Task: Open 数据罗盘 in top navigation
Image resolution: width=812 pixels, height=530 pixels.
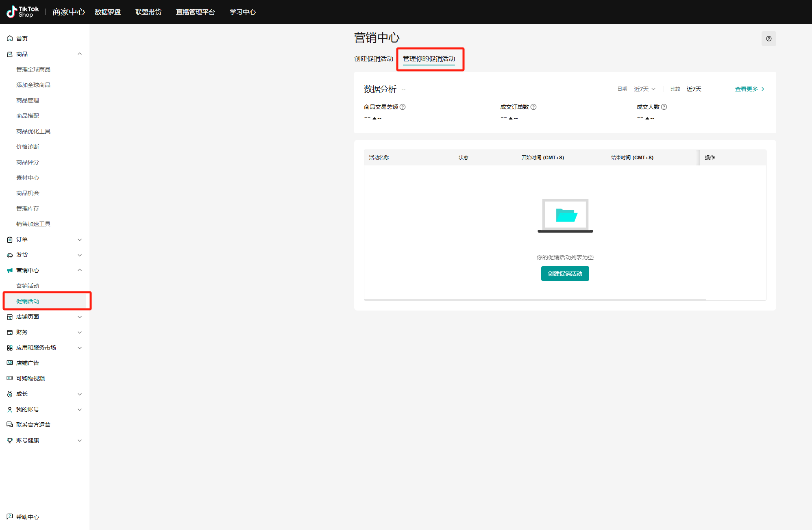Action: click(108, 12)
